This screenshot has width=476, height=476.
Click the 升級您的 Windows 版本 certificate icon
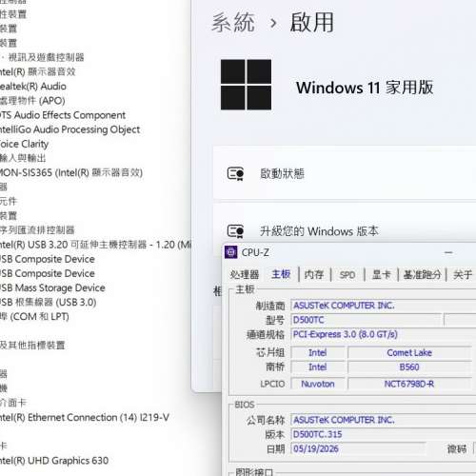235,231
